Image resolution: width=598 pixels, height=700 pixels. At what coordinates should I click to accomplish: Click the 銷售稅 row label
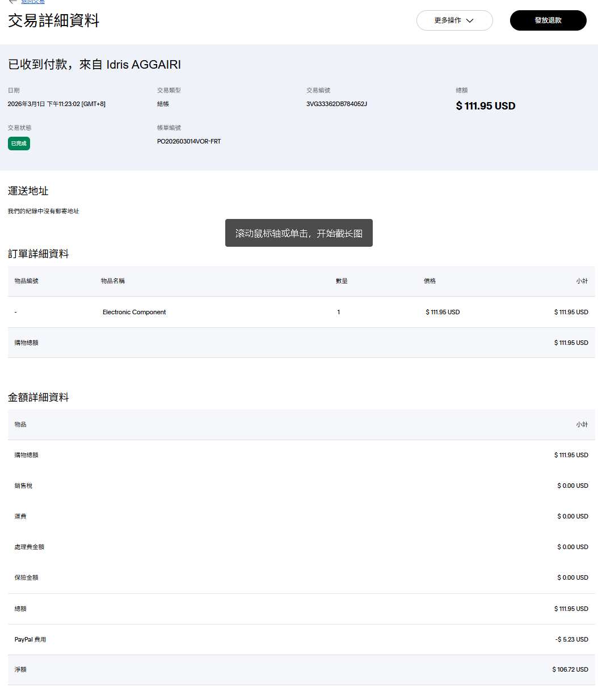(23, 486)
